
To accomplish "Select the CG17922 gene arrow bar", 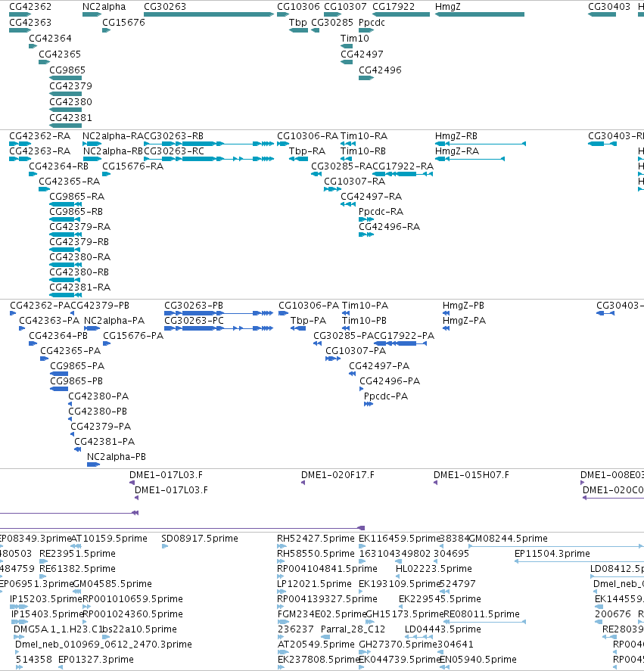I will click(401, 14).
